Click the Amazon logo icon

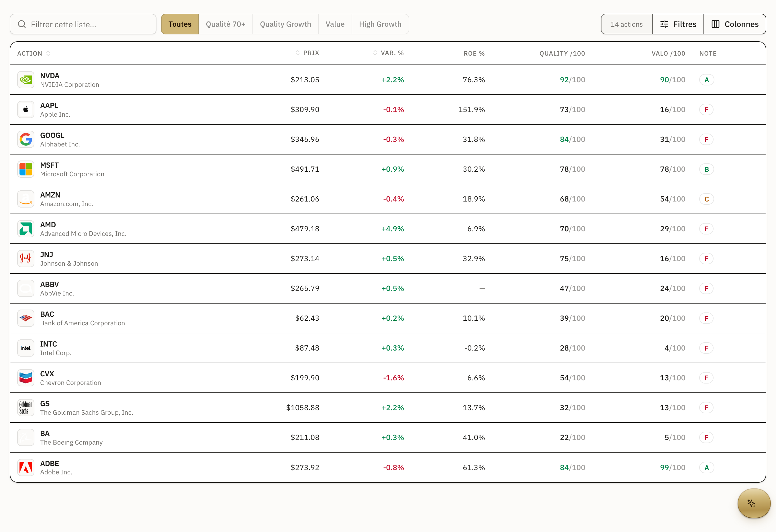(26, 199)
